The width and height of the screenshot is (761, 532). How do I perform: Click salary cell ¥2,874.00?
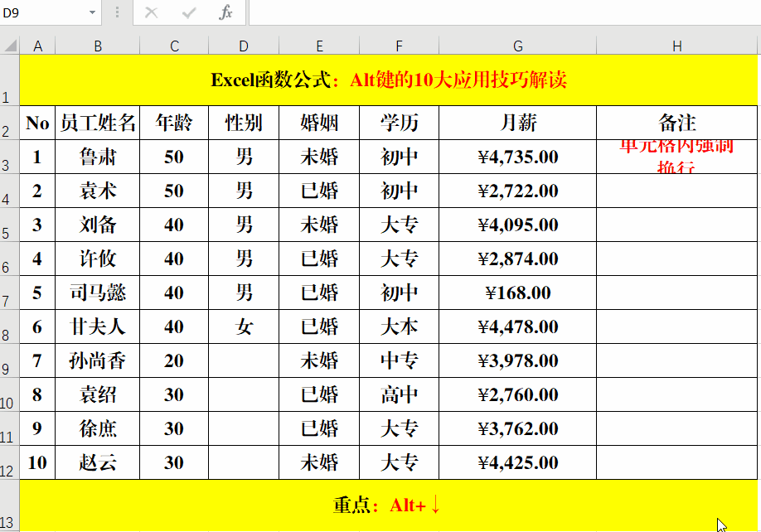click(518, 259)
